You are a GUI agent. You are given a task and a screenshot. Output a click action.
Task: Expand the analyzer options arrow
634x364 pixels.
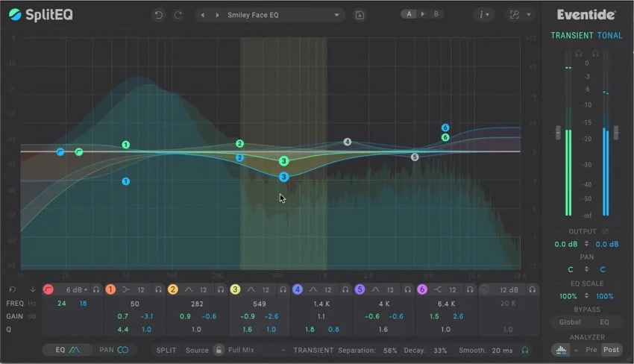(x=576, y=351)
